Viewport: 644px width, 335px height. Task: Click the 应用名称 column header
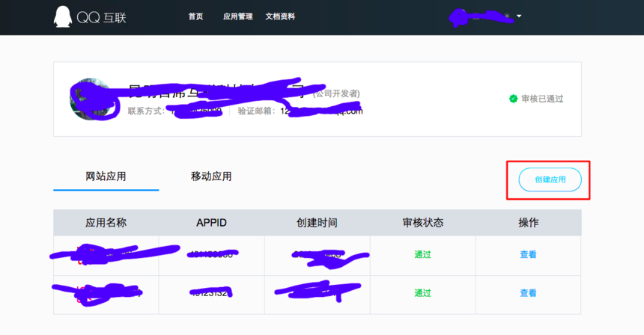coord(106,223)
